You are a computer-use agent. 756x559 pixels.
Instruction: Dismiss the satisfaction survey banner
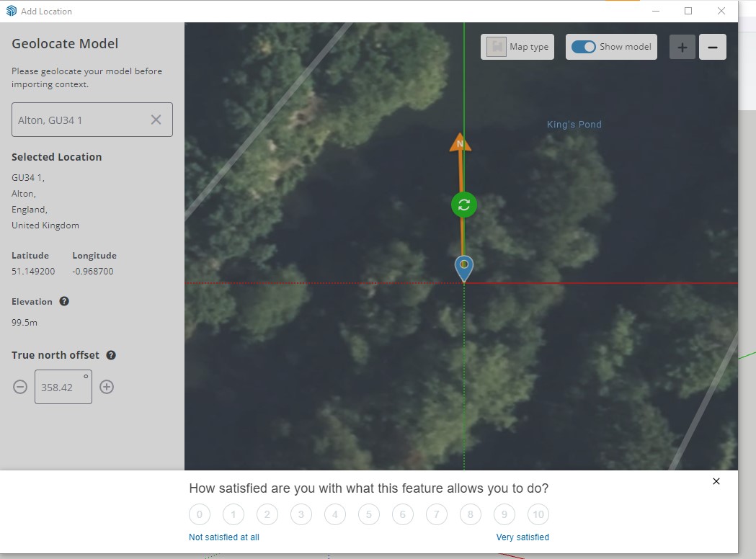click(x=716, y=481)
